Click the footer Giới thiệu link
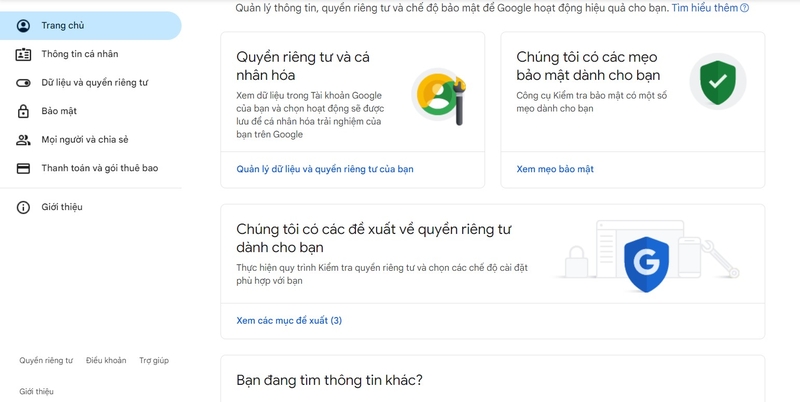This screenshot has height=402, width=800. [x=36, y=392]
